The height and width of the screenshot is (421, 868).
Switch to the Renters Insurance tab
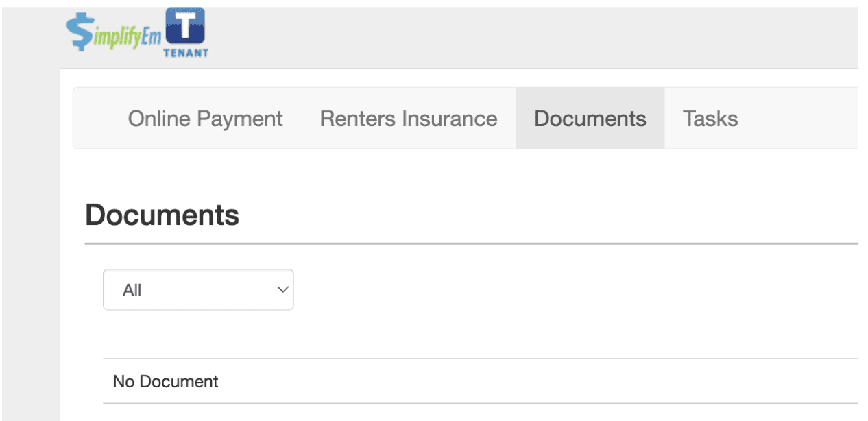click(x=408, y=119)
